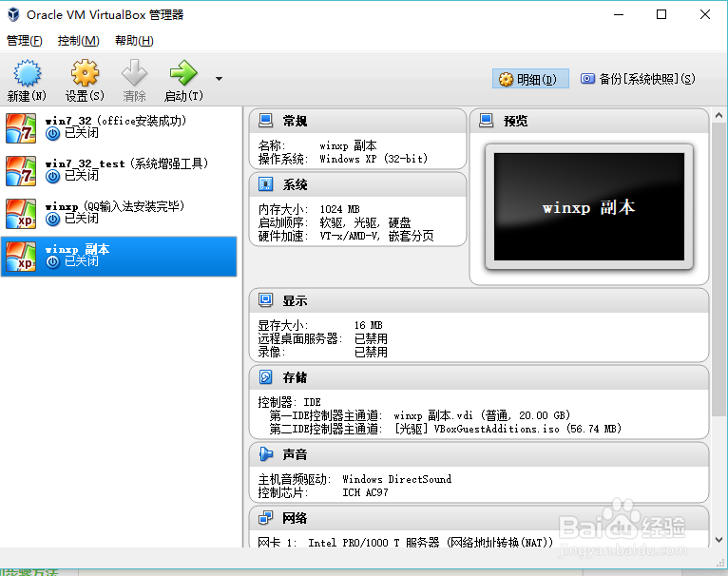
Task: Click the win7_32 Windows 7 OS icon
Action: tap(21, 128)
